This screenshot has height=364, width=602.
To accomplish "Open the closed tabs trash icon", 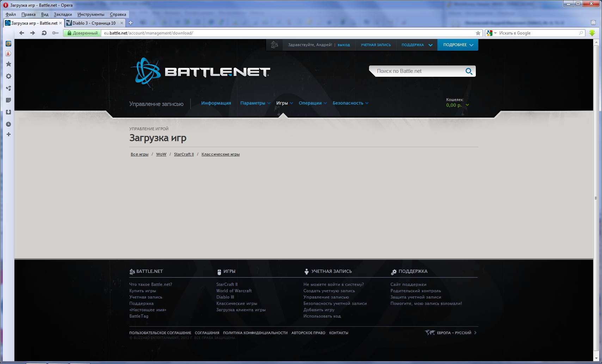I will tap(593, 23).
